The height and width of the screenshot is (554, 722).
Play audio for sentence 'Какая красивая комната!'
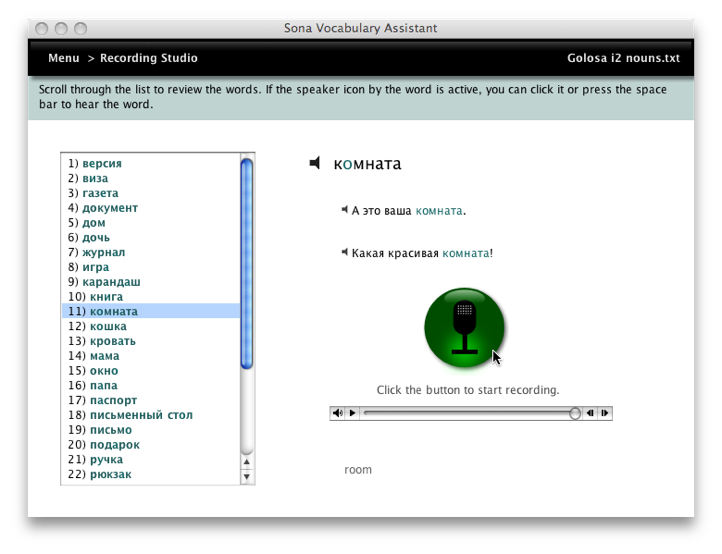click(344, 253)
